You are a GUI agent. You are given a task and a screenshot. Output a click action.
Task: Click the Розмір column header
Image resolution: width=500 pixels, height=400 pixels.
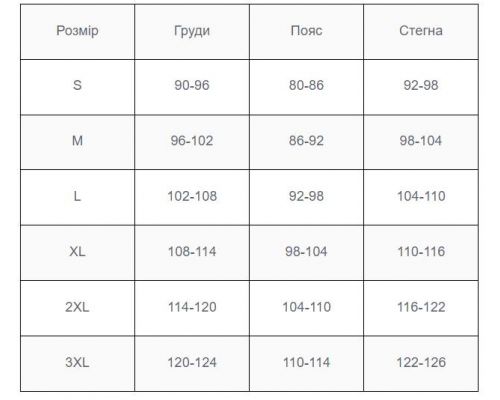[77, 31]
